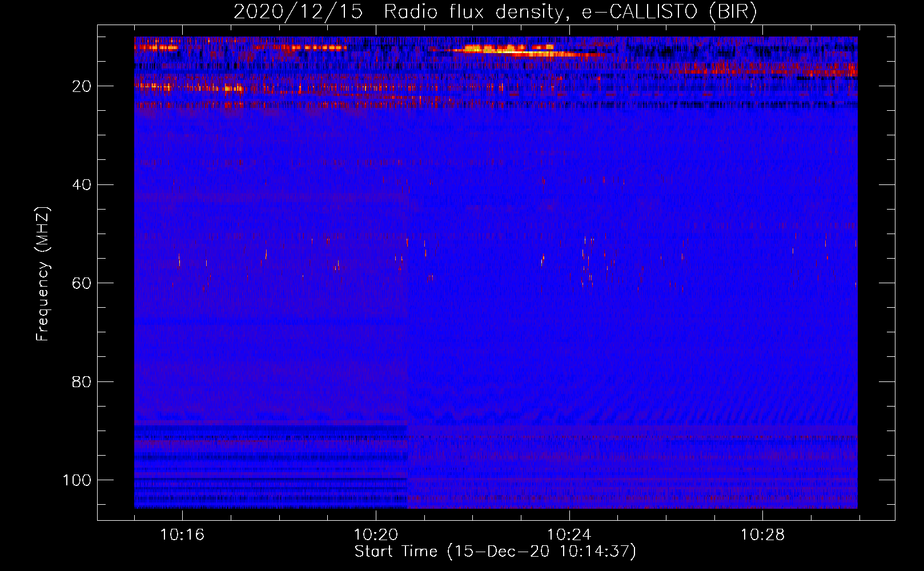Click the 80 MHz frequency tick label
Screen dimensions: 924x571
[82, 381]
